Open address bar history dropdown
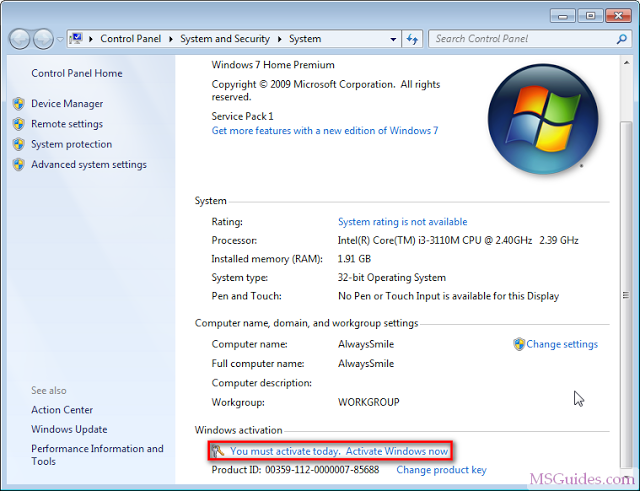Viewport: 640px width, 491px height. [393, 40]
